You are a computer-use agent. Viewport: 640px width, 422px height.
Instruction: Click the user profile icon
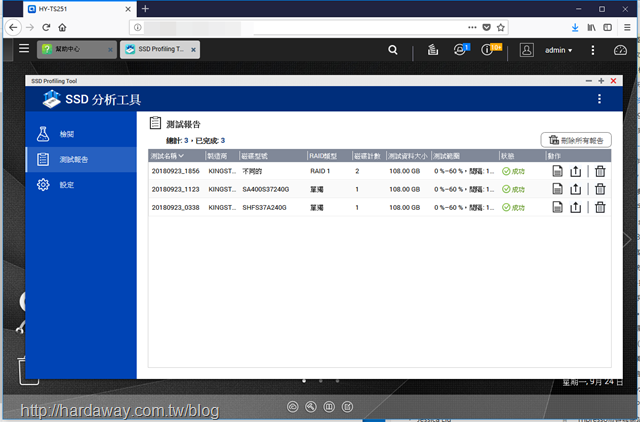[x=527, y=50]
